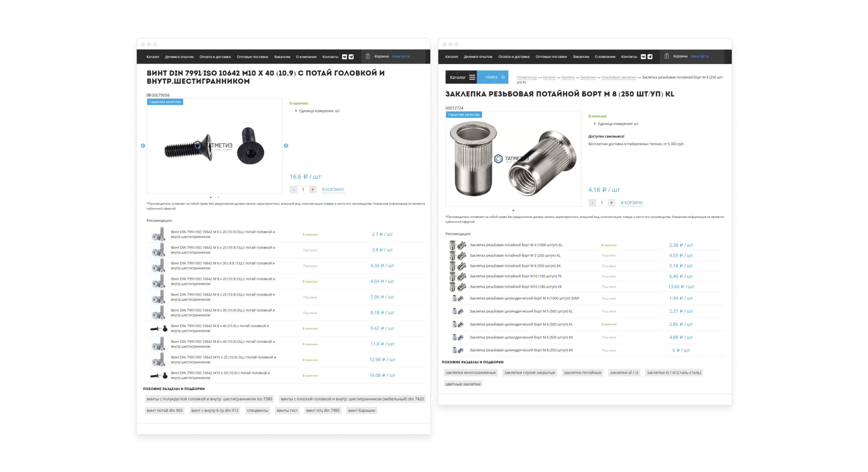The image size is (868, 472).
Task: Click next image arrow on screw photo
Action: point(286,146)
